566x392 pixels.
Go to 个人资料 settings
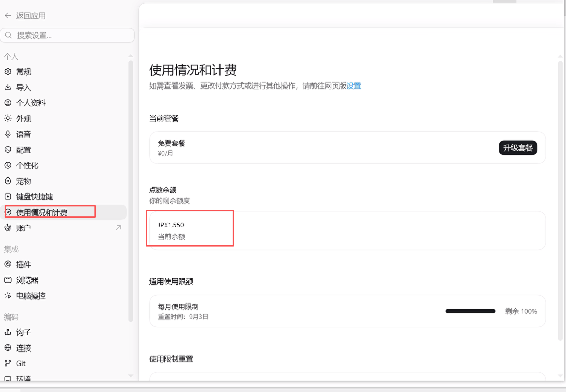[x=64, y=103]
